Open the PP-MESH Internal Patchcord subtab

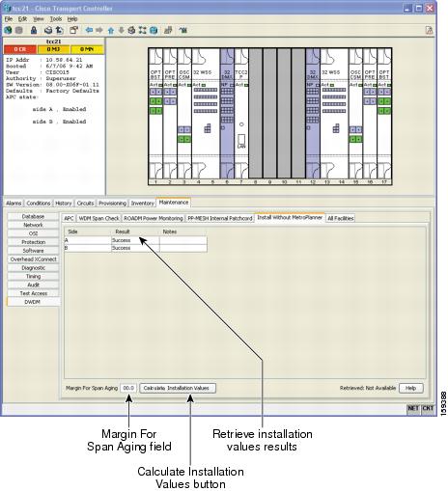pyautogui.click(x=220, y=218)
